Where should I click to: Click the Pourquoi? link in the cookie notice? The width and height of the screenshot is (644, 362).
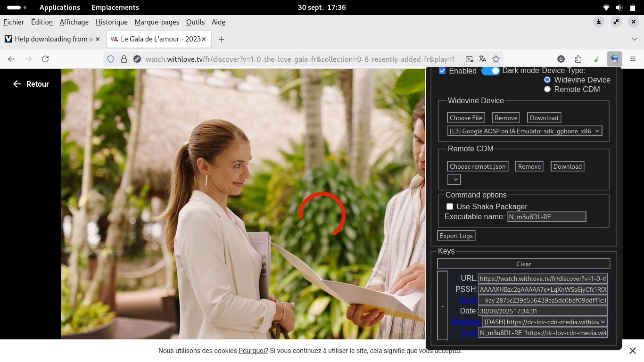click(x=253, y=351)
